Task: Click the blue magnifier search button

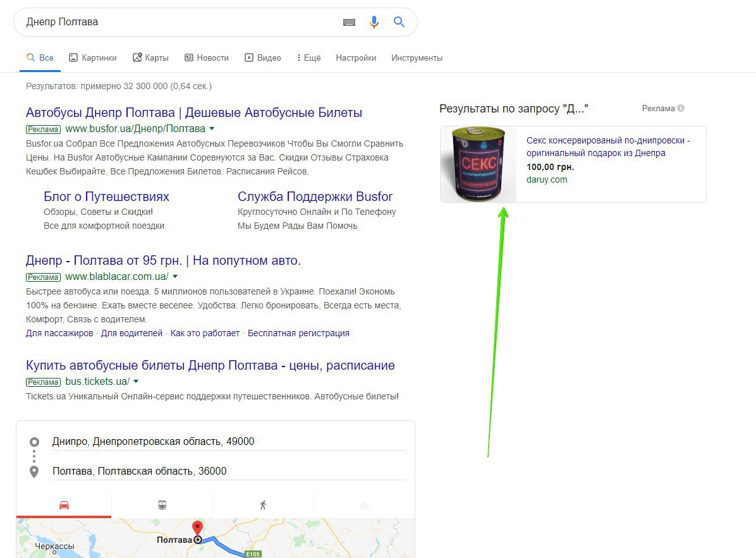Action: [x=399, y=21]
